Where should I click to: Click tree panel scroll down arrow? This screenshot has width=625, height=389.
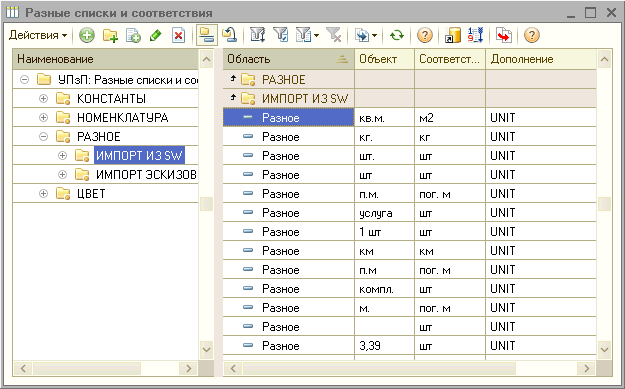pos(206,350)
